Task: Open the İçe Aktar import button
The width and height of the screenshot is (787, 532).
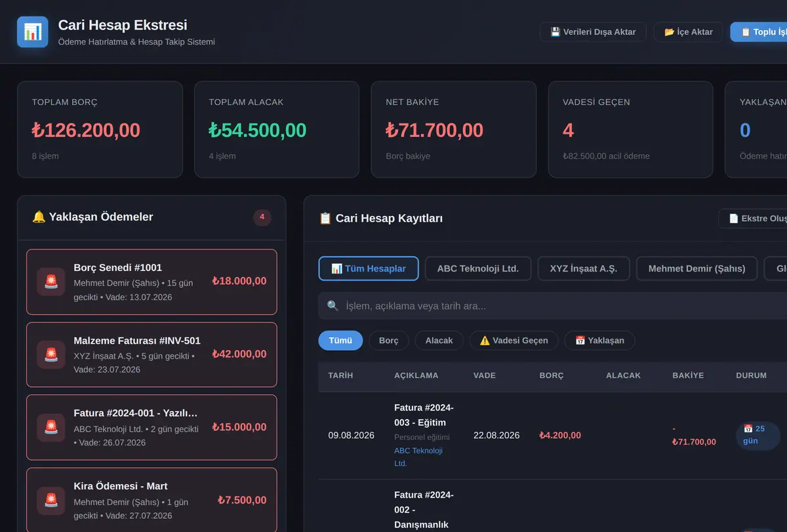Action: (688, 31)
